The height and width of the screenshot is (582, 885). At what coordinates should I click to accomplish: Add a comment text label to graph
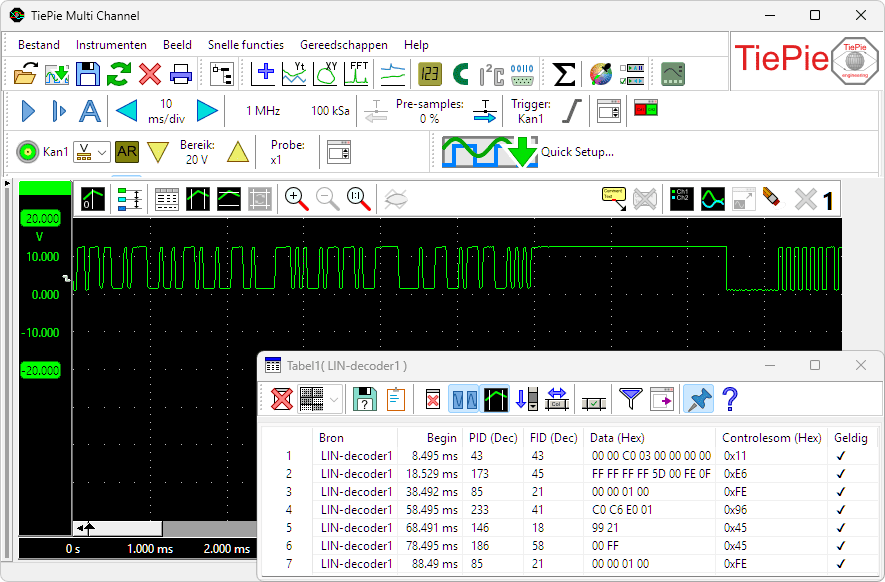click(614, 199)
